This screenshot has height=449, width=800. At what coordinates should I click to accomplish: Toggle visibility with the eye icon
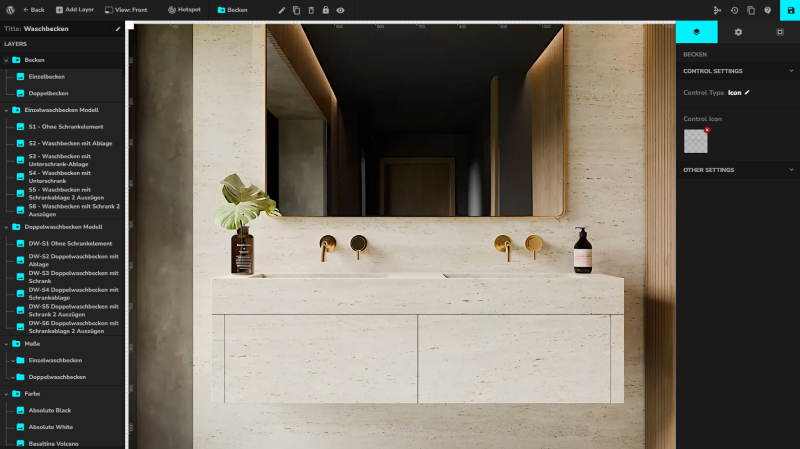point(341,10)
